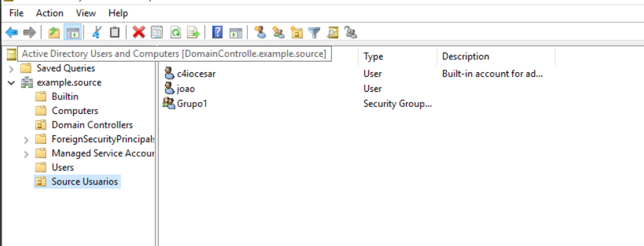
Task: Select the Domain Controllers OU
Action: point(92,125)
